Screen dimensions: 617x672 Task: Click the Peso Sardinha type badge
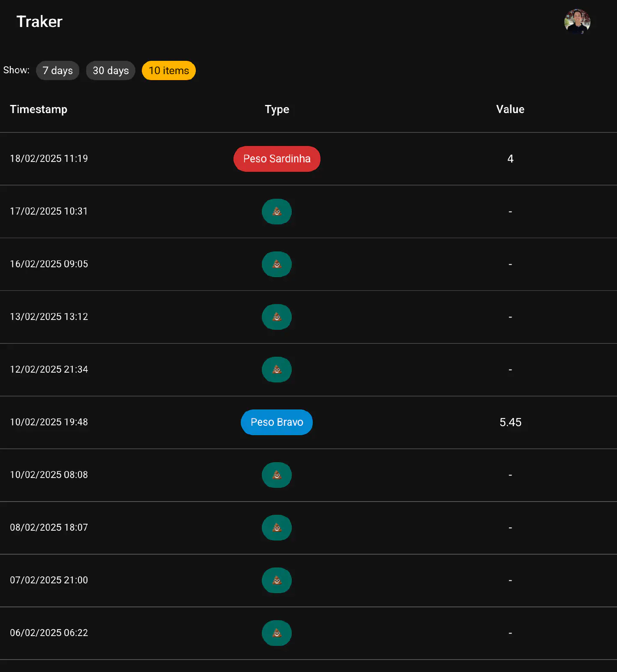coord(277,159)
